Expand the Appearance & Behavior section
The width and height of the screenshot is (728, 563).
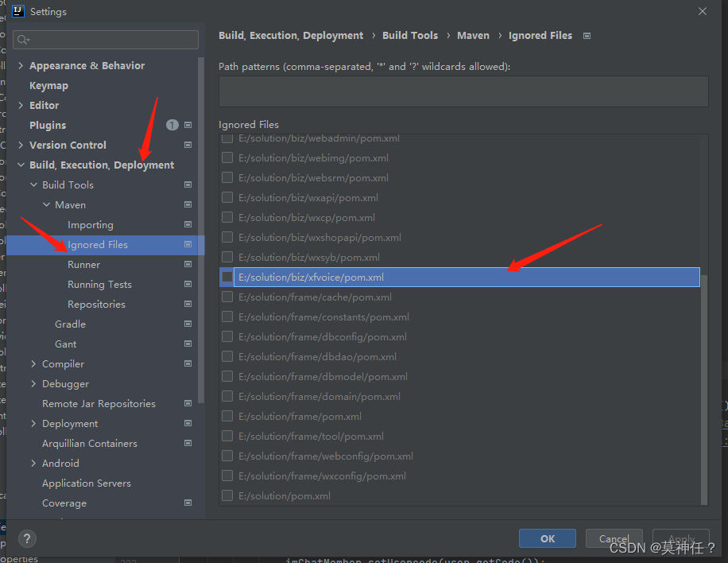21,65
